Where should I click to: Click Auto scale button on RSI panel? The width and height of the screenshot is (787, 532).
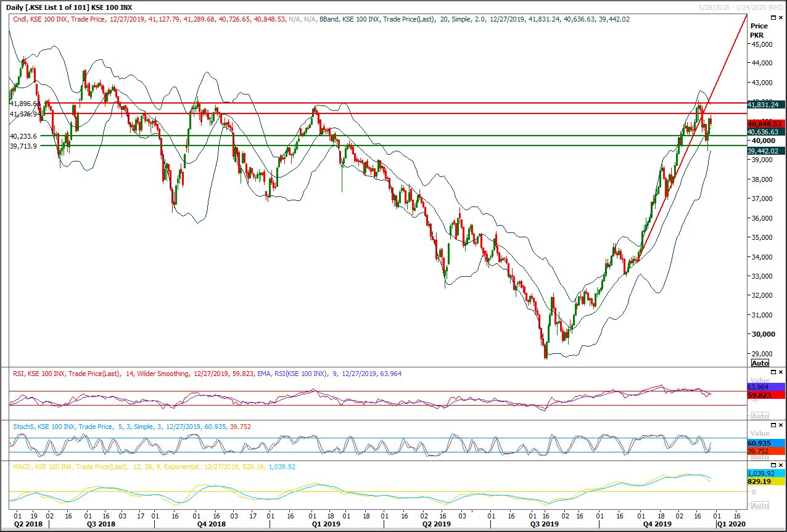[x=760, y=416]
